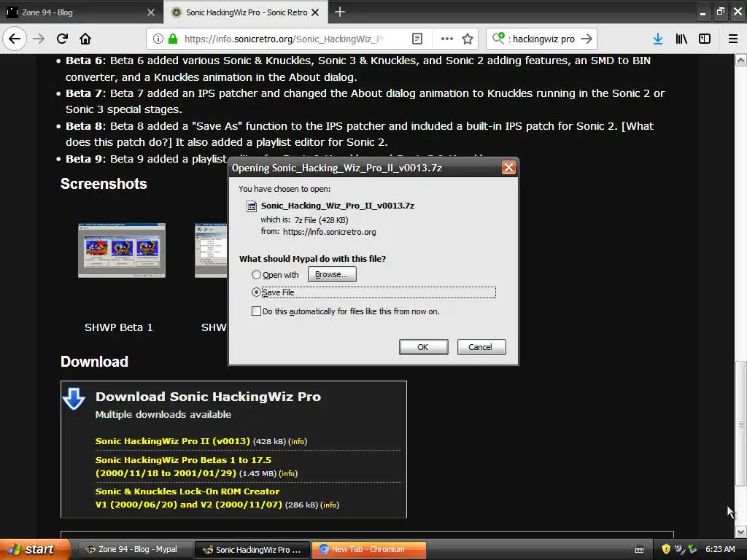Open info link for v0013 download
The image size is (747, 560).
click(298, 441)
